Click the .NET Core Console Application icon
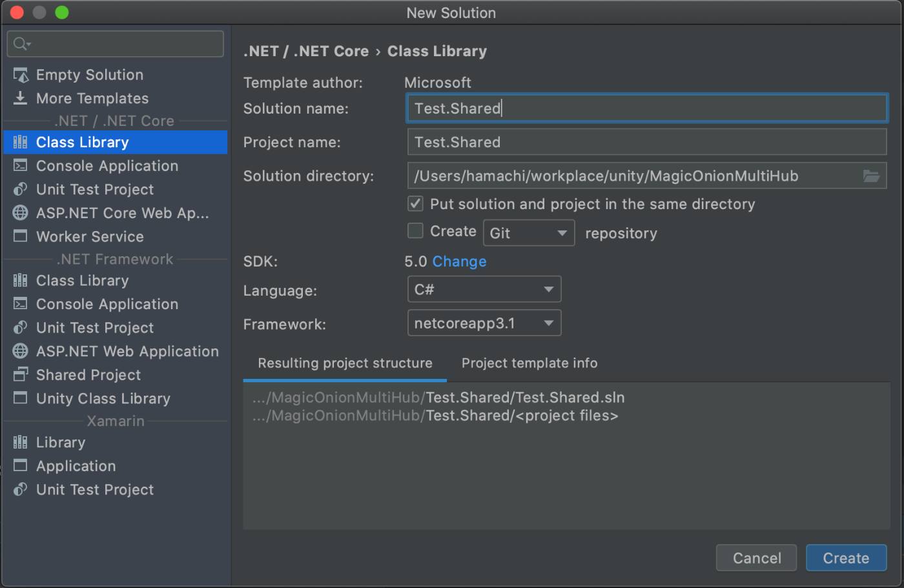 [x=21, y=166]
